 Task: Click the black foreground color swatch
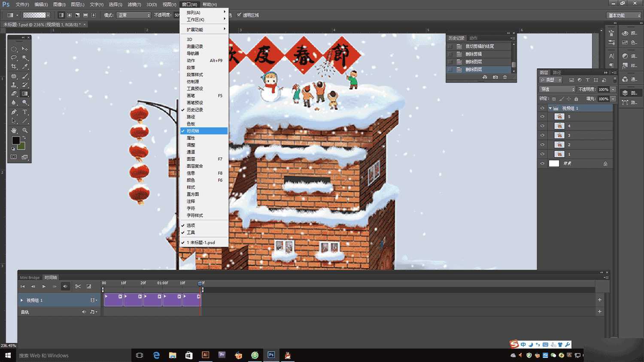(15, 140)
